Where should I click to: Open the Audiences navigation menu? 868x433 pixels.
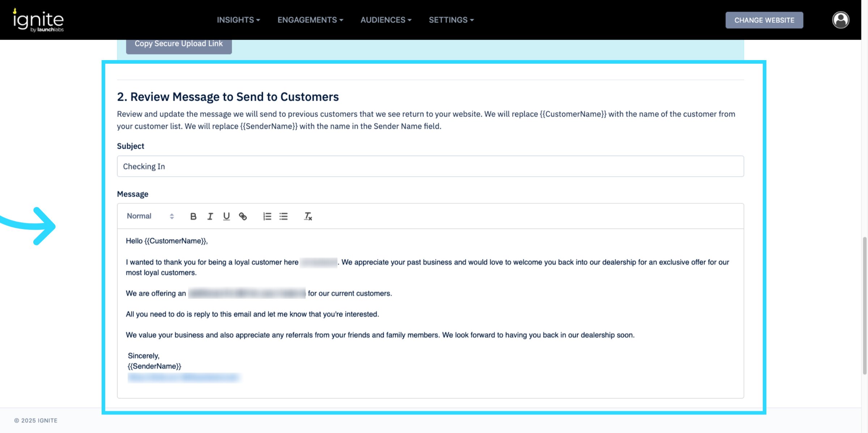tap(386, 20)
